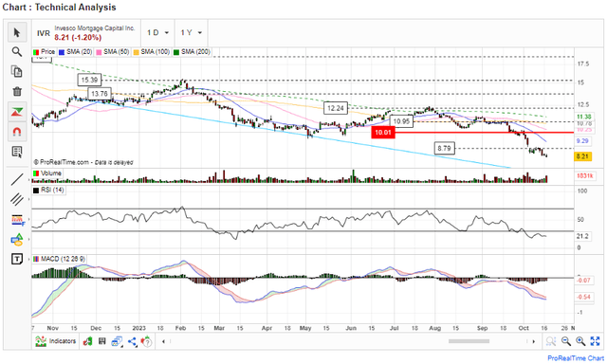Click the left arrow of the time scrollbar

[x=164, y=341]
